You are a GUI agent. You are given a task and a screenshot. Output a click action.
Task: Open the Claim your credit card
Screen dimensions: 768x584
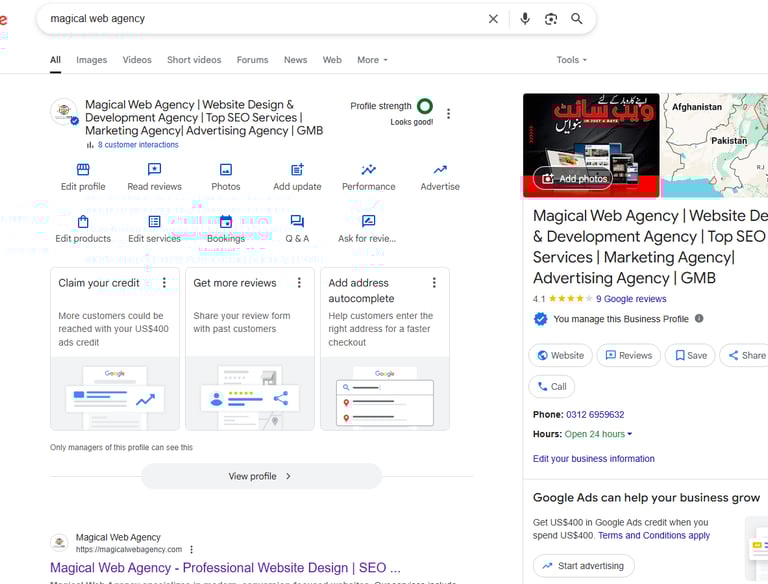(x=115, y=349)
